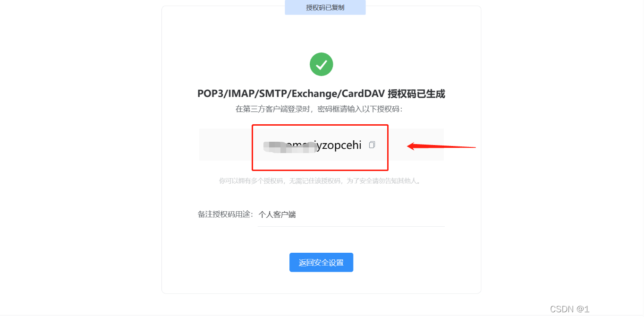This screenshot has height=317, width=644.
Task: Click the green success checkmark icon
Action: (x=321, y=64)
